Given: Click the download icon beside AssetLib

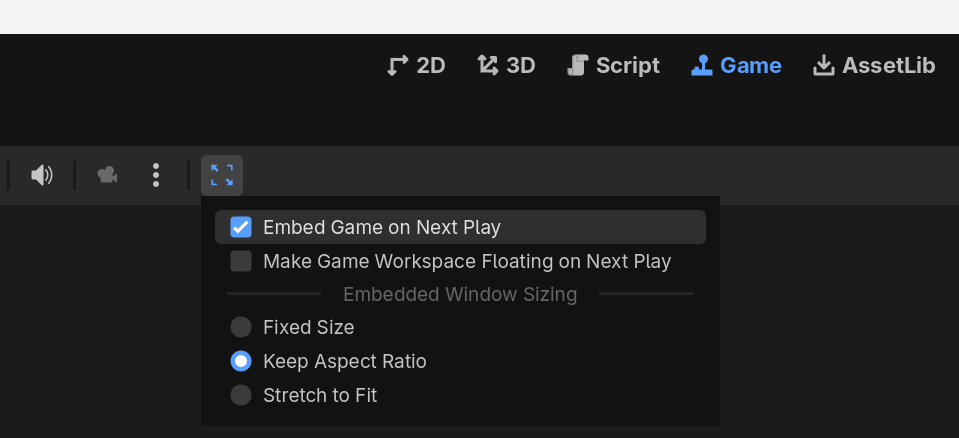Looking at the screenshot, I should [824, 66].
